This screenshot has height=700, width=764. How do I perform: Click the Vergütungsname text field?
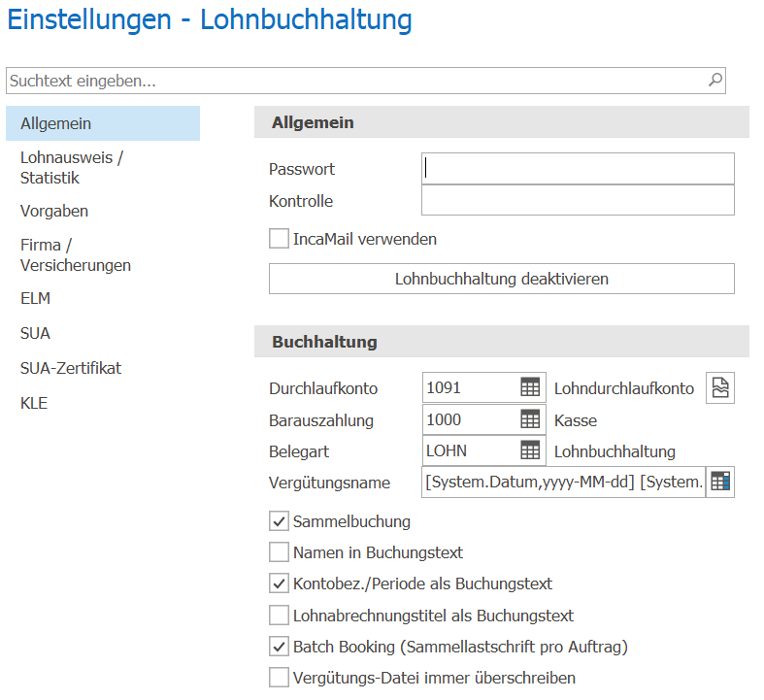click(564, 482)
